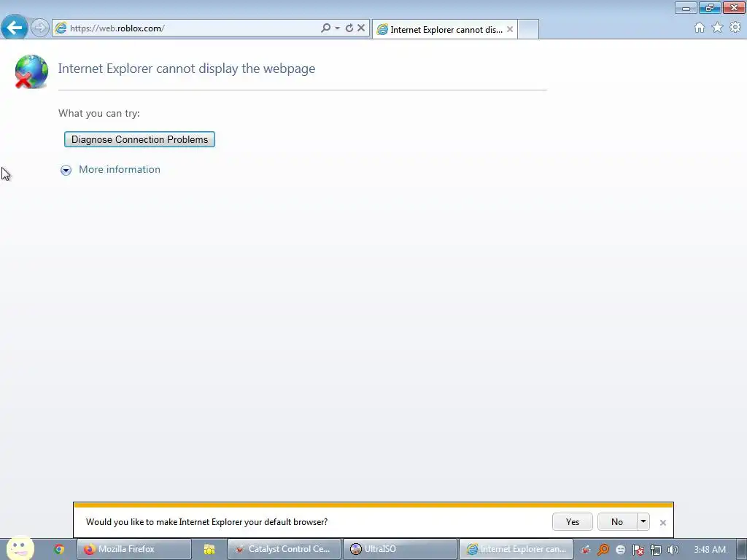The image size is (747, 560).
Task: Click the Catalyst tray icon
Action: click(x=586, y=550)
